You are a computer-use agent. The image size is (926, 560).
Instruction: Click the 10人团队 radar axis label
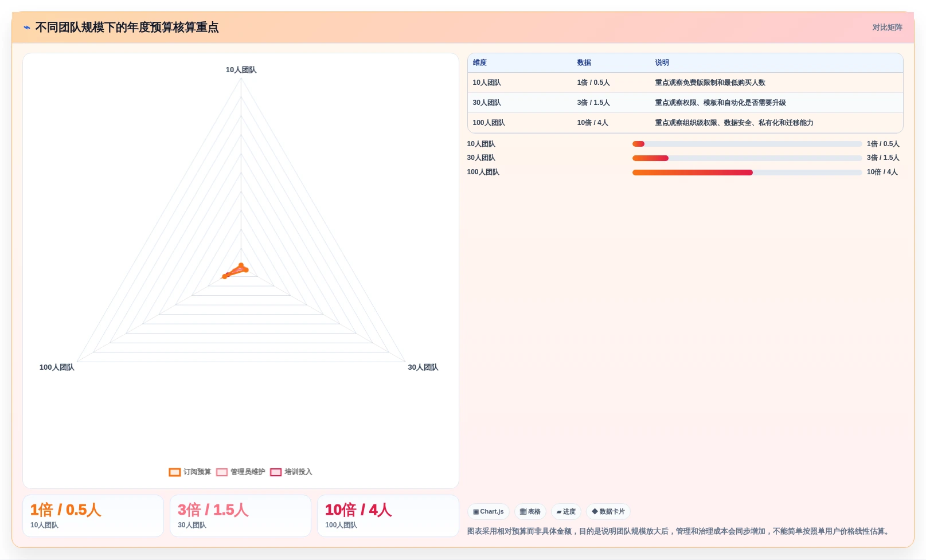pyautogui.click(x=241, y=70)
